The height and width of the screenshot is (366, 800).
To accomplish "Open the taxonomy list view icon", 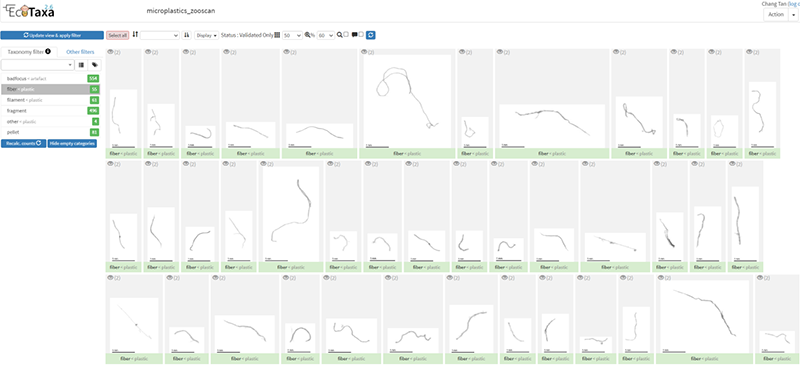I will tap(81, 65).
